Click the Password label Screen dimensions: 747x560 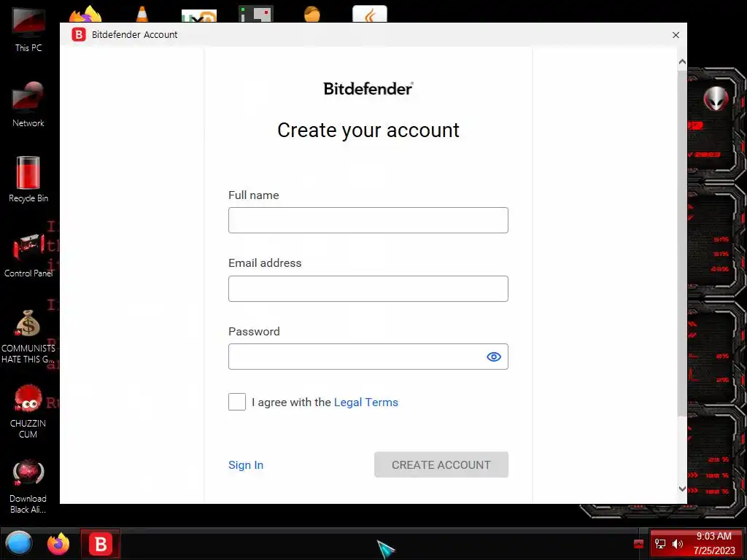click(254, 332)
